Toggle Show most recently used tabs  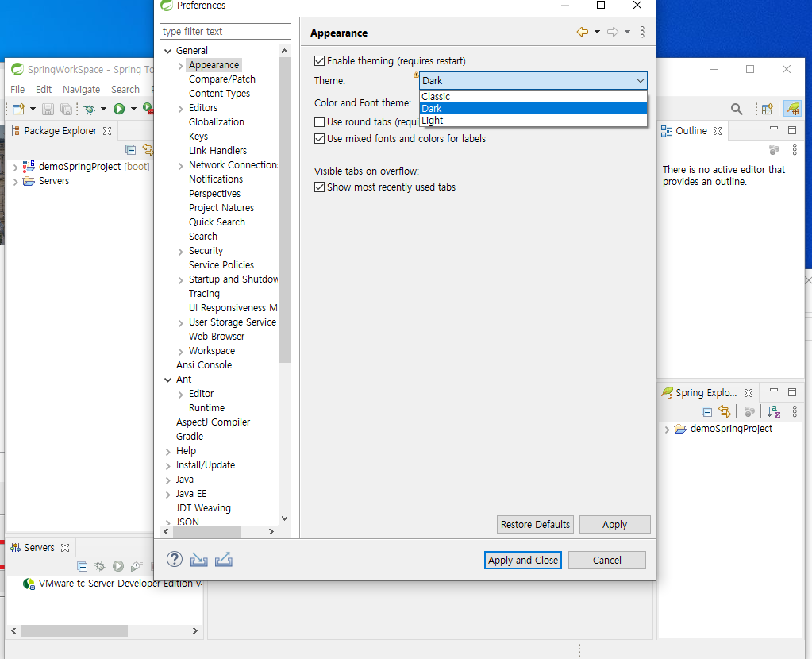[320, 187]
